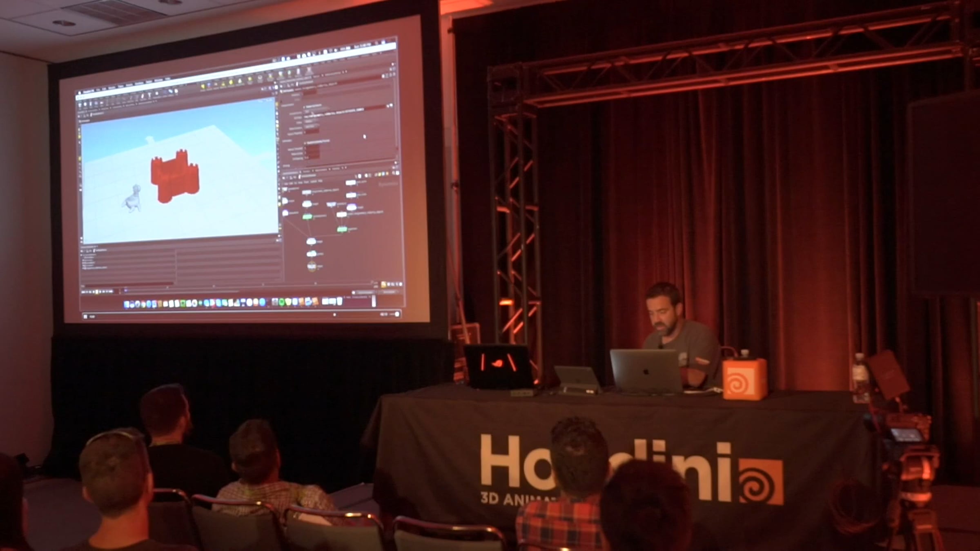Select the orange-ringed display node in the network

(312, 266)
